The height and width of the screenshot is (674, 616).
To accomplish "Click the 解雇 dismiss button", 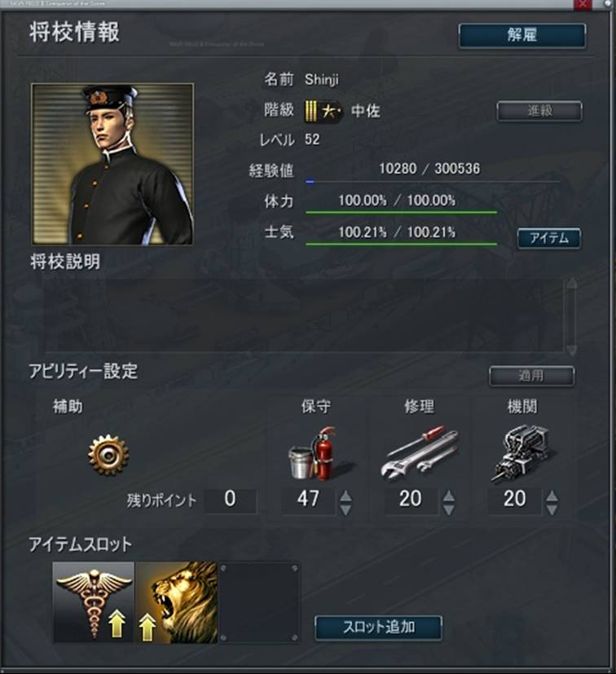I will [521, 35].
